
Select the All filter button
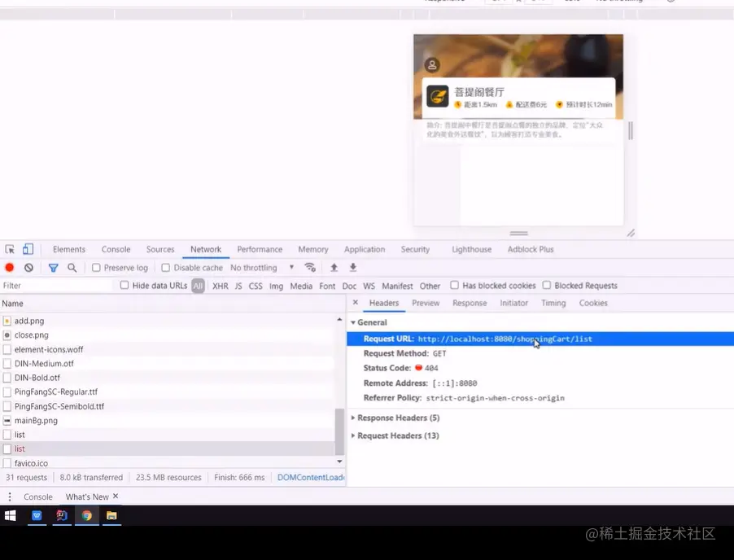[x=198, y=286]
